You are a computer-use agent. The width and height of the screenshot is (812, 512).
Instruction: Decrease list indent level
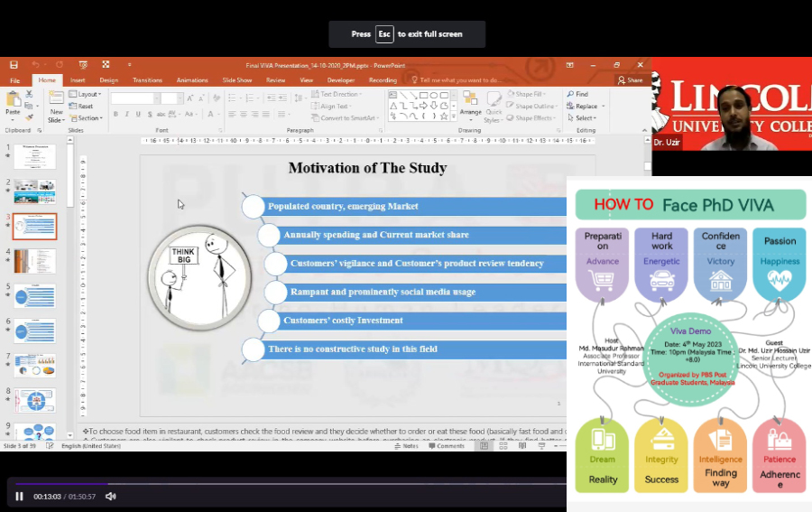point(271,98)
